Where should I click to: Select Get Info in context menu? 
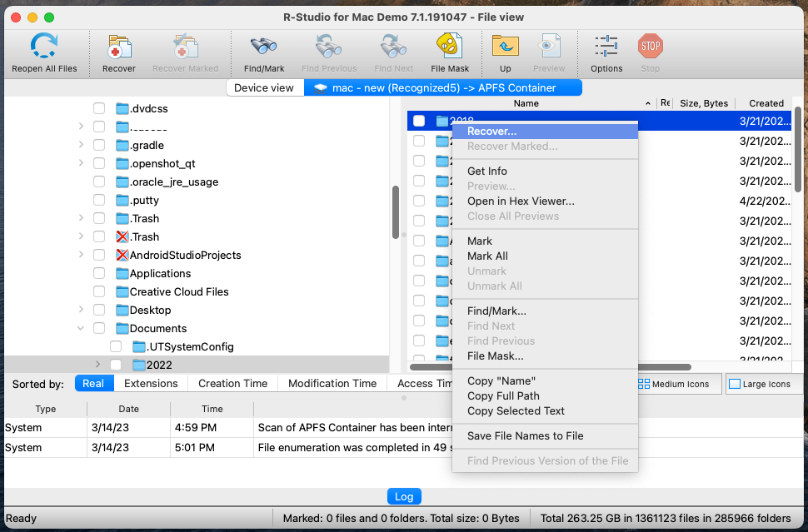tap(546, 171)
